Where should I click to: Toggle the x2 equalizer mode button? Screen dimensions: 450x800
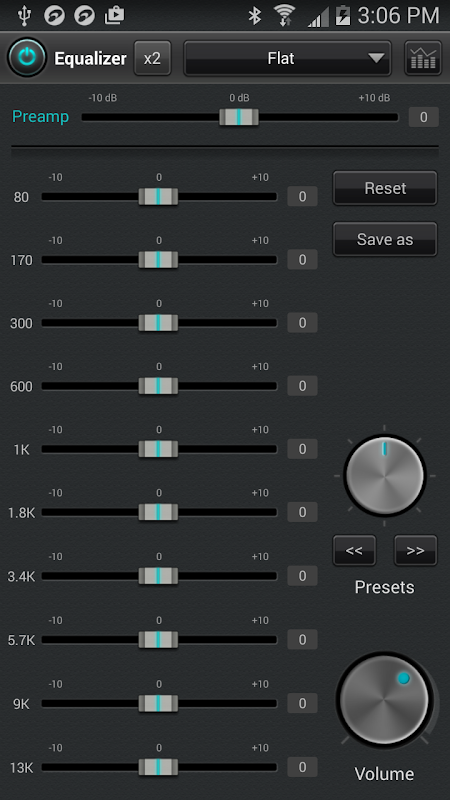153,58
